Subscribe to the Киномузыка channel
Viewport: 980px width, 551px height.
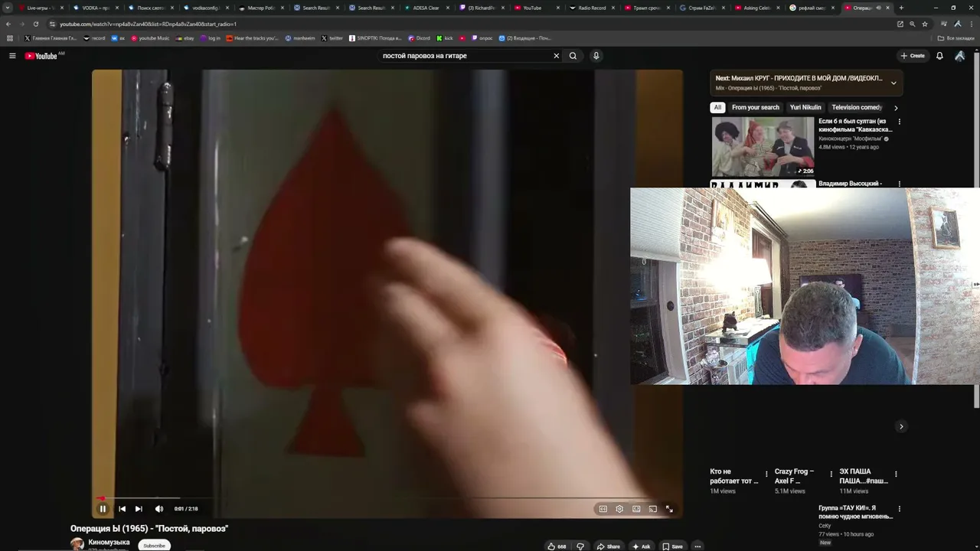coord(154,546)
